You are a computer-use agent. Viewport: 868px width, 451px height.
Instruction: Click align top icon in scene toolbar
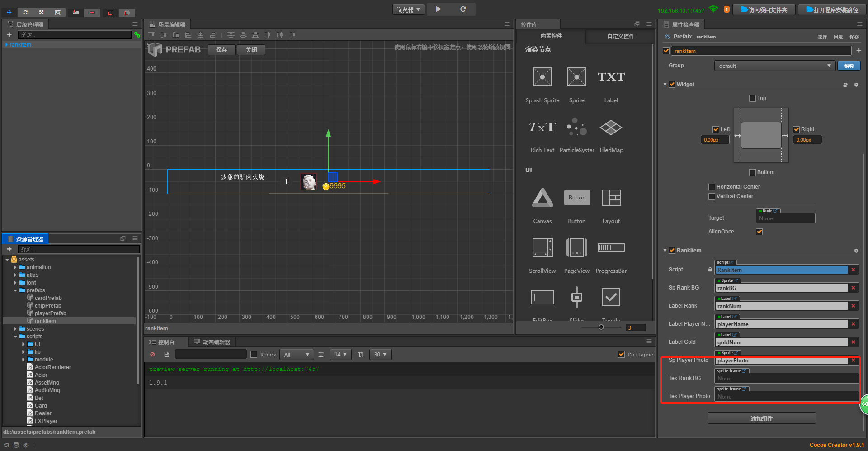(x=151, y=35)
